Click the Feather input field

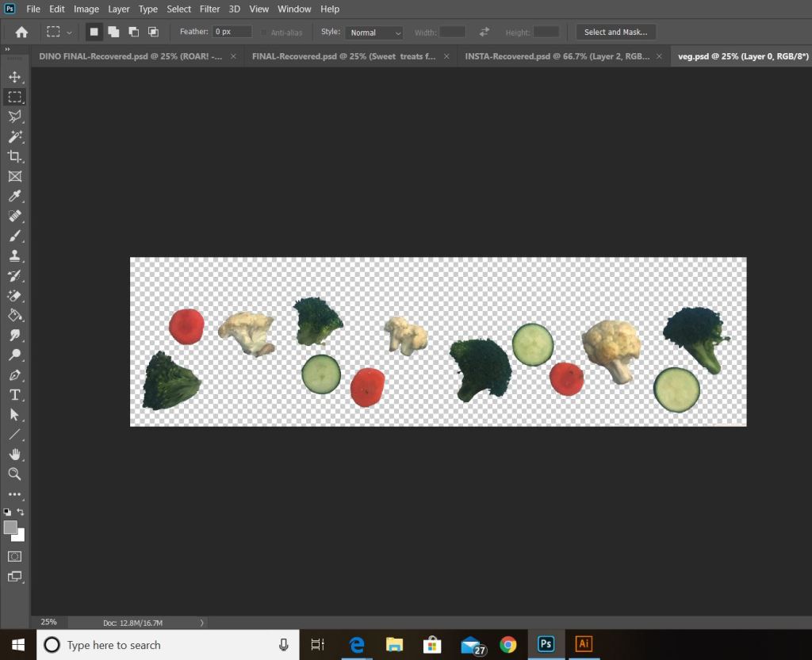[x=232, y=32]
